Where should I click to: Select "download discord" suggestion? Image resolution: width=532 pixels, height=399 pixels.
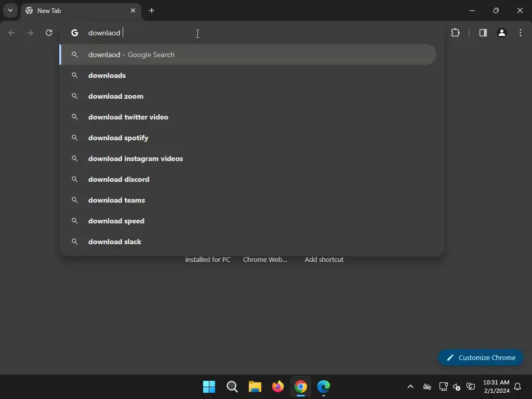[248, 179]
